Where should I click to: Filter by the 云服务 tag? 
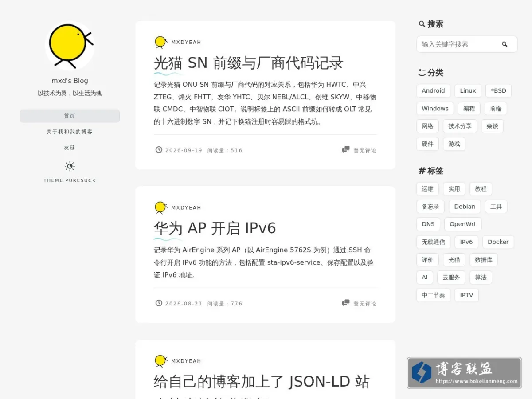(x=451, y=278)
